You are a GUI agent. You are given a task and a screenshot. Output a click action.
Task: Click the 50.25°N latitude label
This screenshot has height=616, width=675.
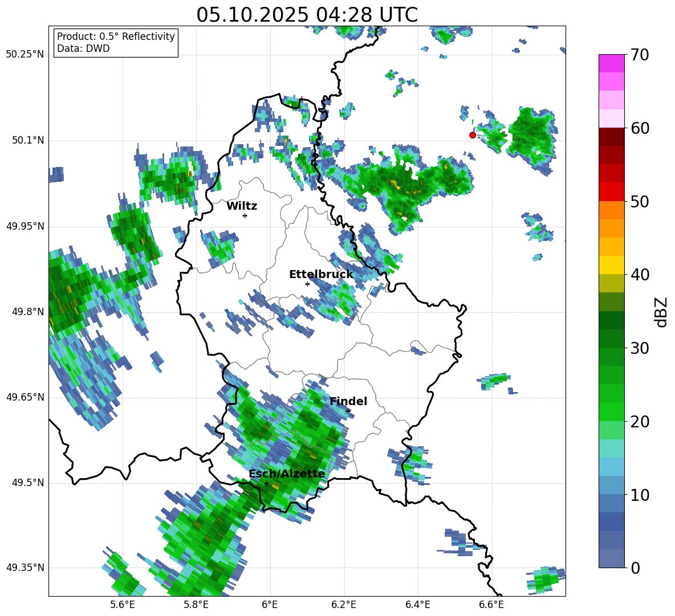coord(25,55)
